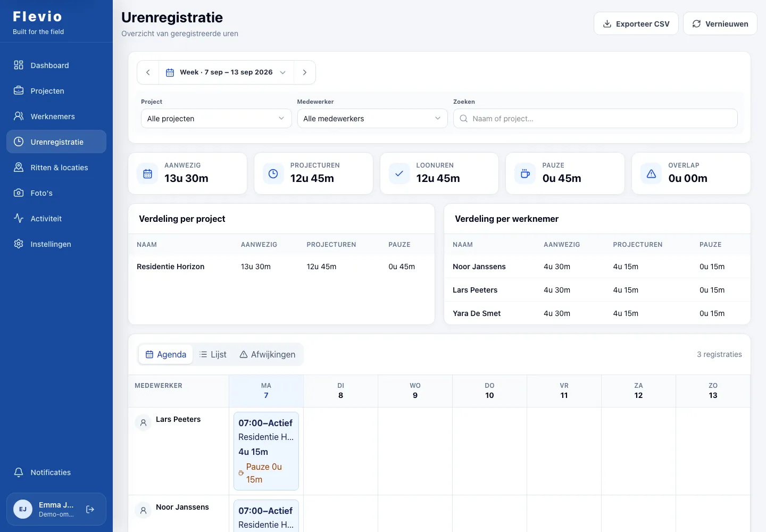Click the DI 8 day column header
Viewport: 766px width, 532px height.
point(340,390)
